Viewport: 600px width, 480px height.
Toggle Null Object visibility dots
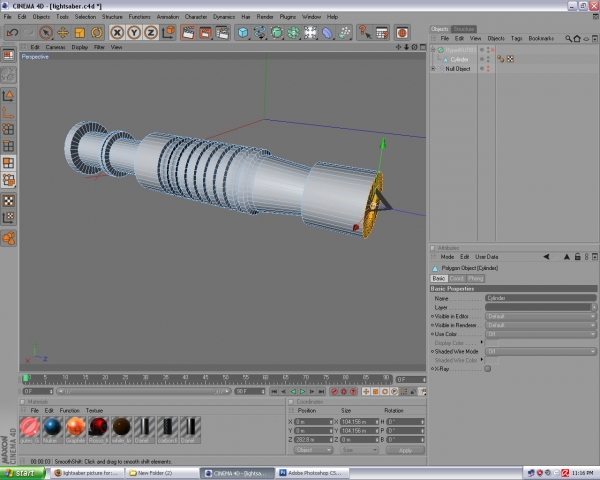point(488,69)
